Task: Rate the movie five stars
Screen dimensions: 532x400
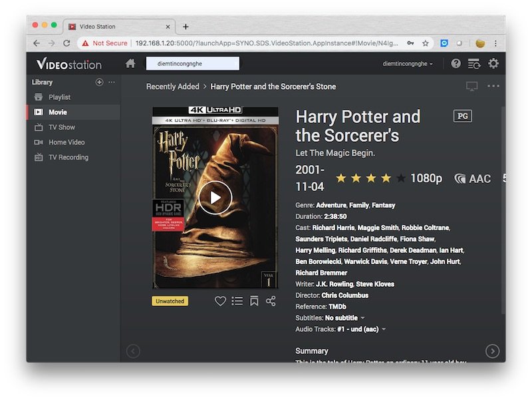Action: pyautogui.click(x=401, y=178)
